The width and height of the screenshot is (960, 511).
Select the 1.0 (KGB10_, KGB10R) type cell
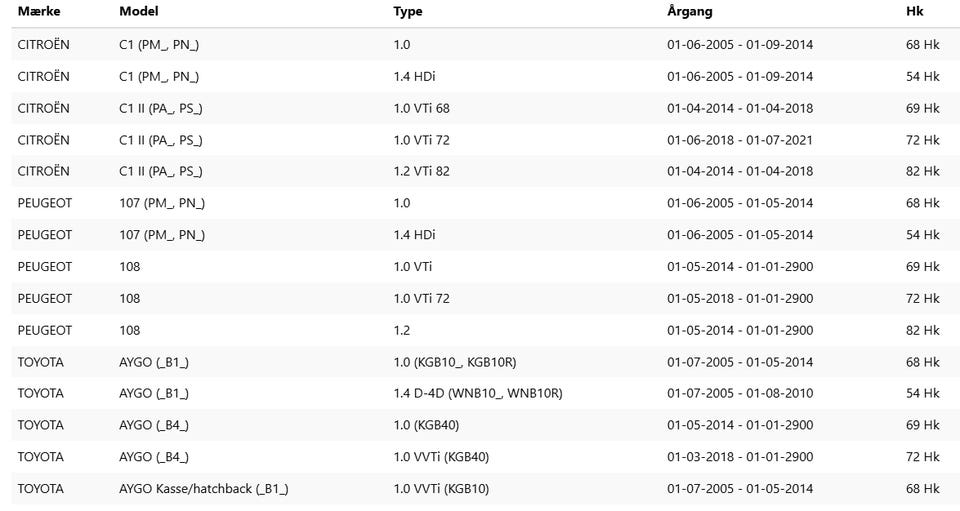click(x=455, y=362)
